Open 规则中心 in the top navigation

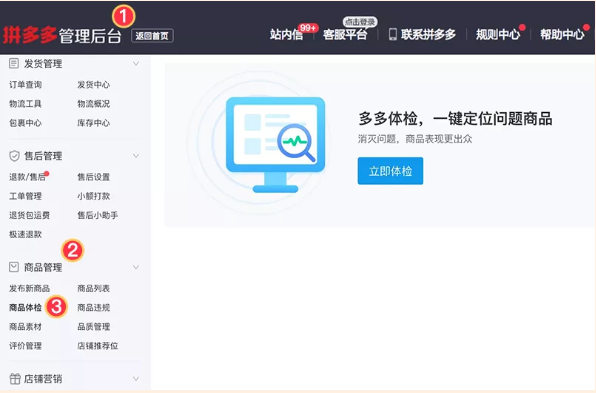pyautogui.click(x=498, y=35)
